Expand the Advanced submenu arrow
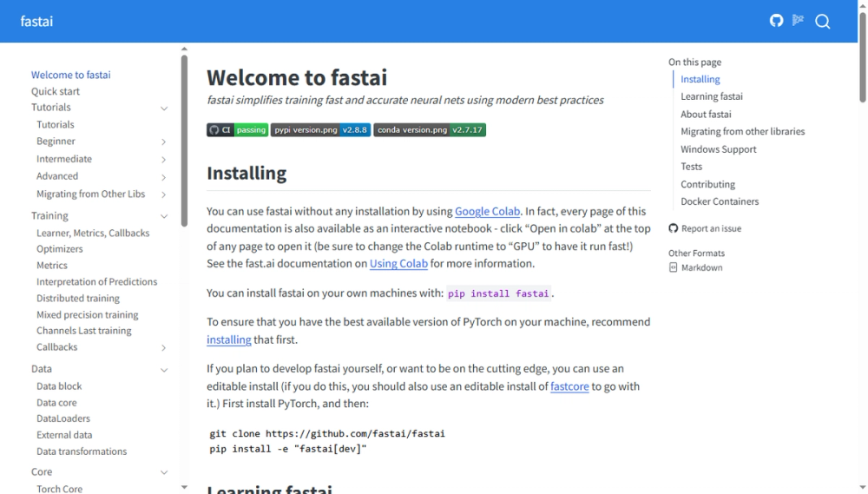 (x=164, y=177)
